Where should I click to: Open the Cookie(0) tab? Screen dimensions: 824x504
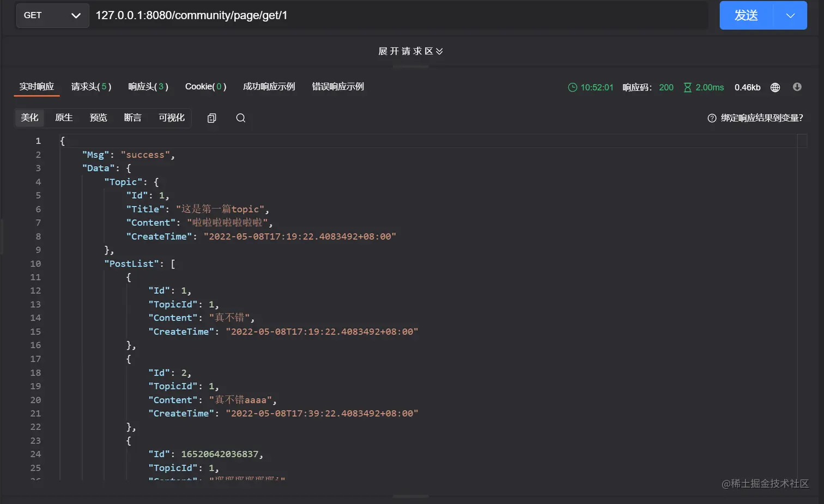[205, 87]
